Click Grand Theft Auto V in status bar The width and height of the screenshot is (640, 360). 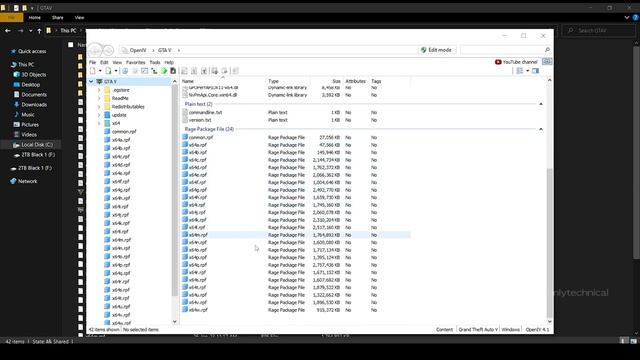pos(478,329)
